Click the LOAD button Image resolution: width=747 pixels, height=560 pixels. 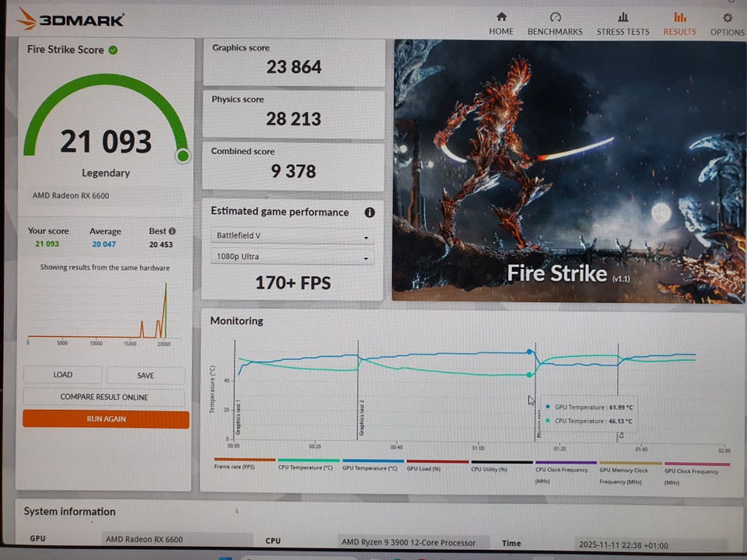[x=62, y=375]
